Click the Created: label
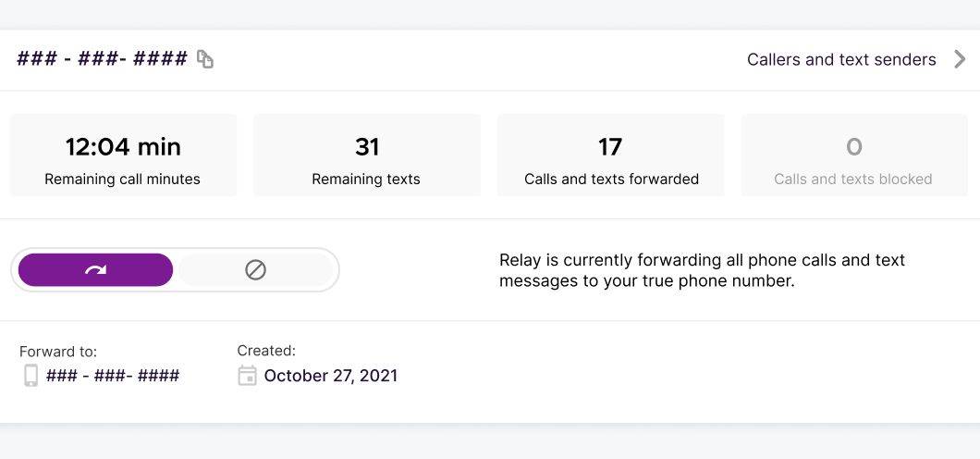Viewport: 980px width, 459px height. click(x=266, y=351)
